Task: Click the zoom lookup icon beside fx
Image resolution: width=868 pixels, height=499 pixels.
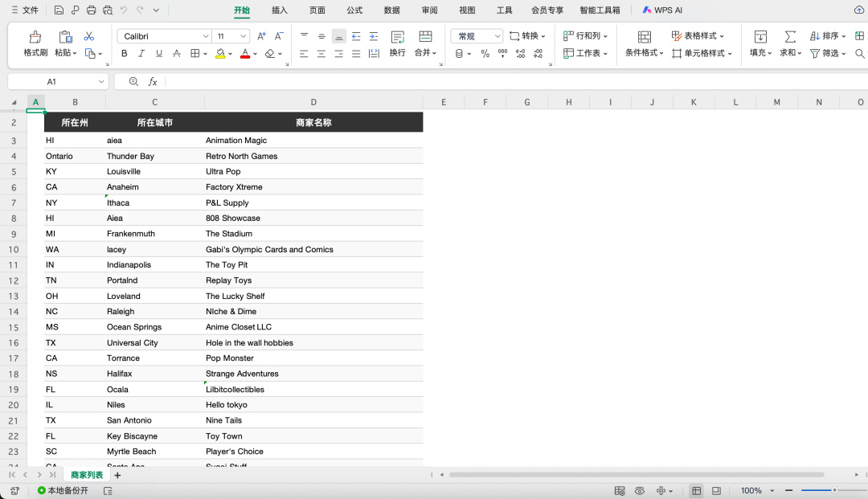Action: tap(133, 81)
